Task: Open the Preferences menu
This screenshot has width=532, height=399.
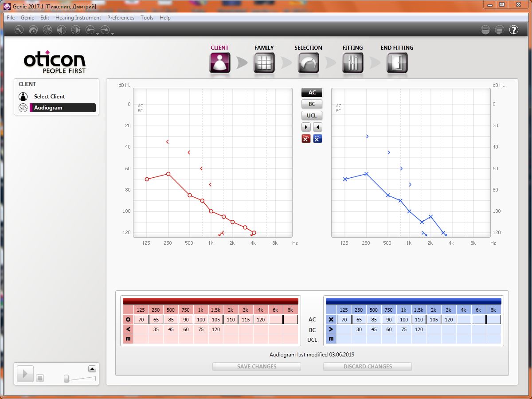Action: coord(121,18)
